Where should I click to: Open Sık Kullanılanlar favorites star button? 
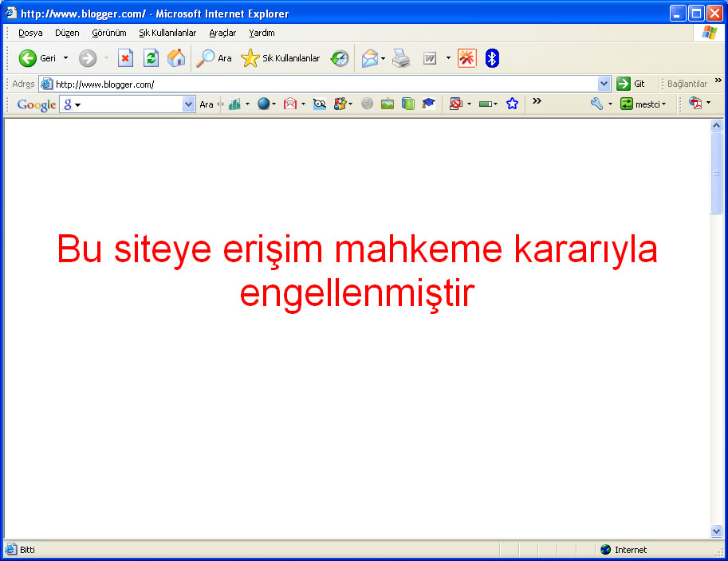point(281,58)
